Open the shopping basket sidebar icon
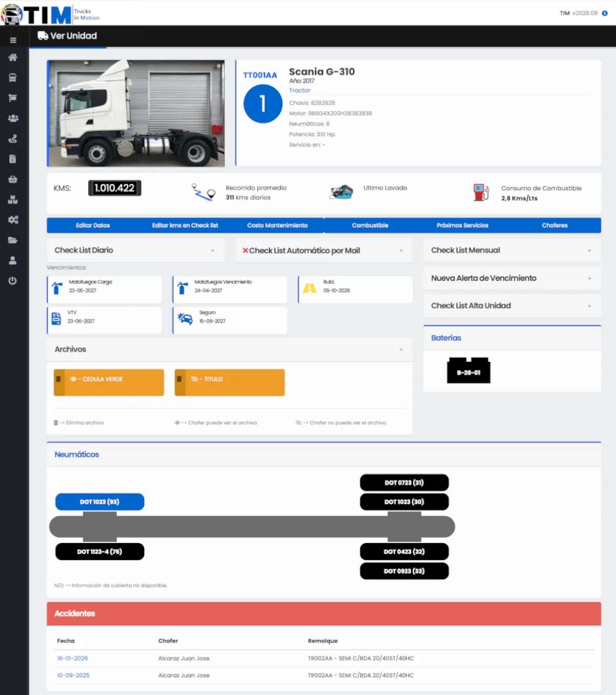The width and height of the screenshot is (616, 695). coord(13,179)
